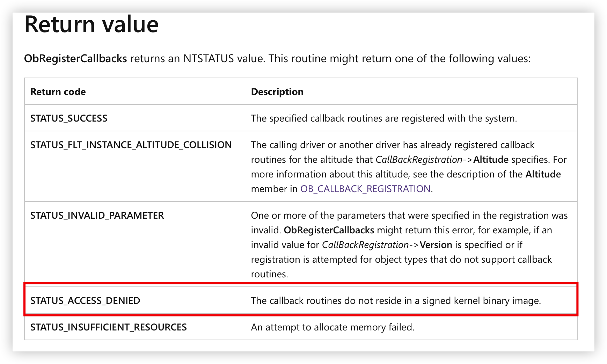Click the "Return code" column header
The height and width of the screenshot is (364, 607).
(58, 92)
